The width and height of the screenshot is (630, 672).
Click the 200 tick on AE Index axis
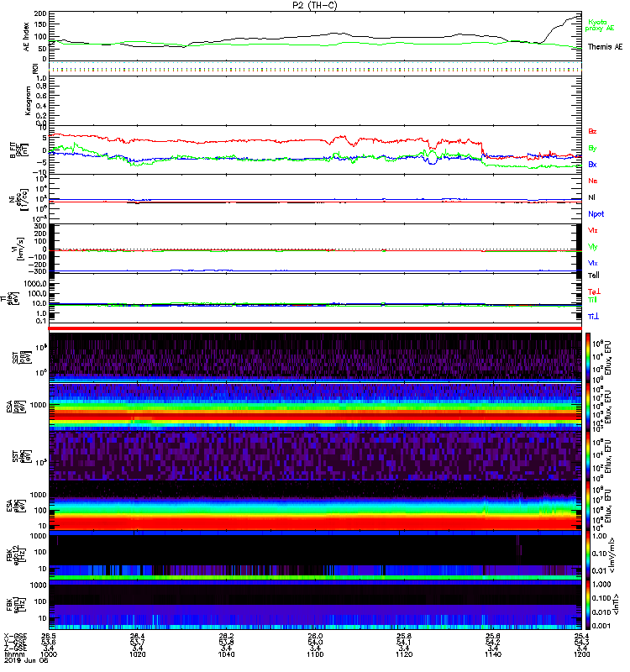point(40,13)
